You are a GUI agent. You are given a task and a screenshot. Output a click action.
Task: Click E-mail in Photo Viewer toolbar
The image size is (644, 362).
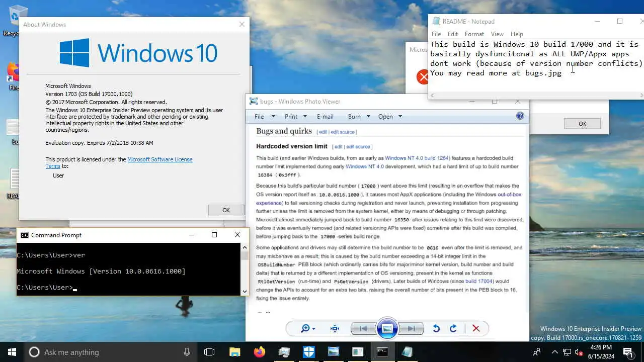(325, 117)
